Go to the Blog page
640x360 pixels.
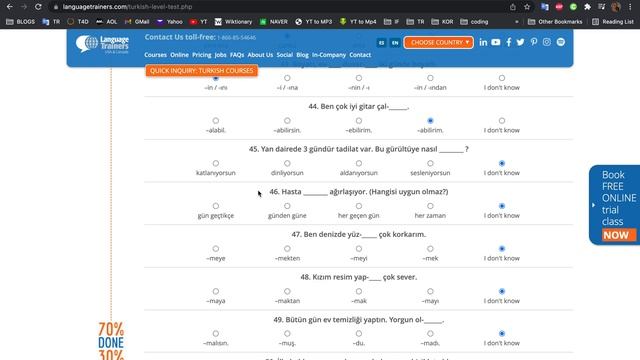click(302, 55)
